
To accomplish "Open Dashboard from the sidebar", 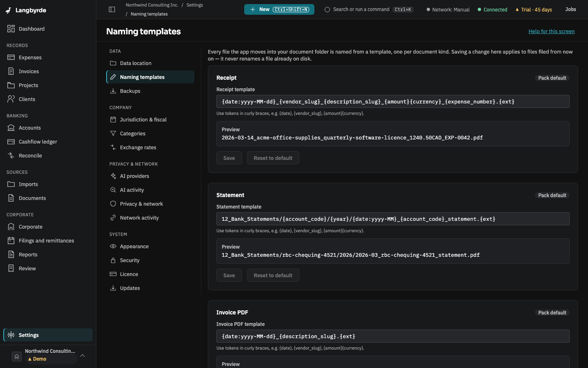I will [x=48, y=29].
